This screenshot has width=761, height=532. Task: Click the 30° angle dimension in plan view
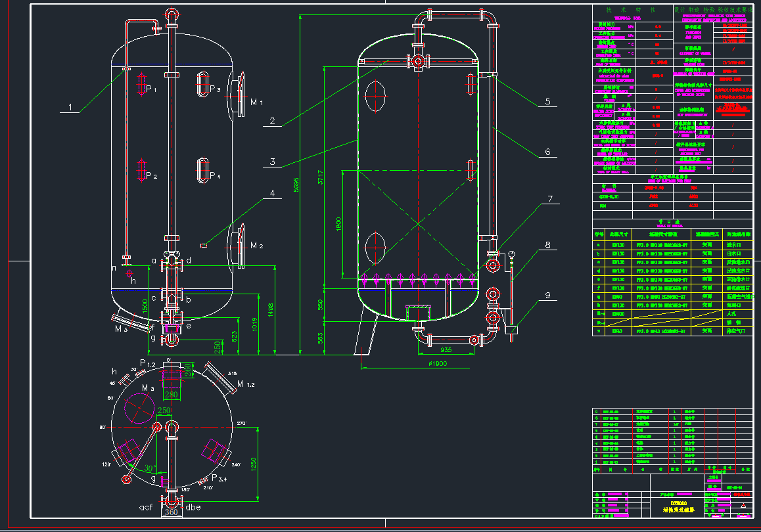[x=150, y=469]
